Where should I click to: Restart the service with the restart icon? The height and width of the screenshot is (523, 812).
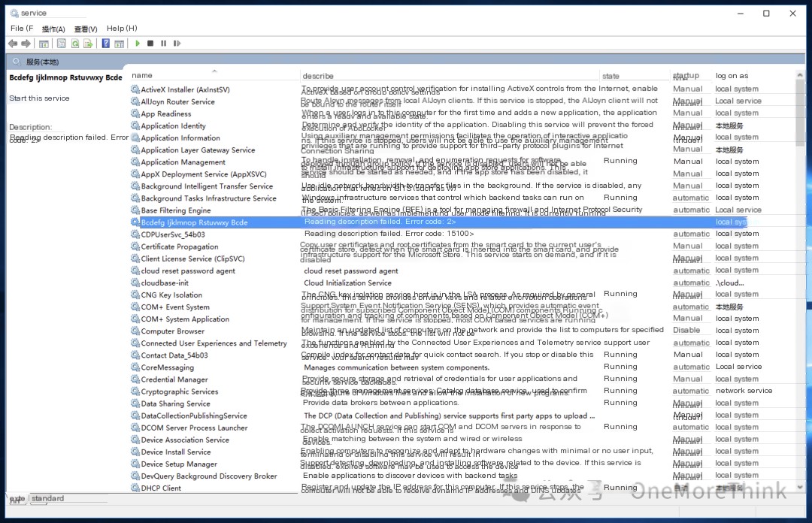(177, 44)
